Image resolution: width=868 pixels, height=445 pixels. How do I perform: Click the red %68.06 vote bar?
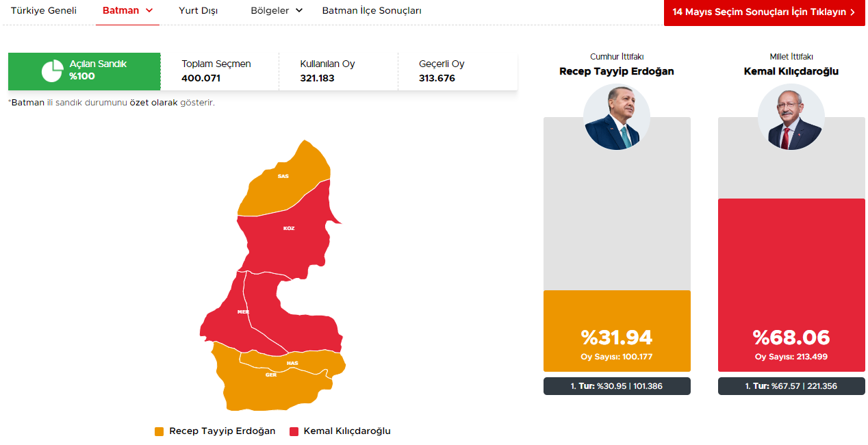pos(791,285)
